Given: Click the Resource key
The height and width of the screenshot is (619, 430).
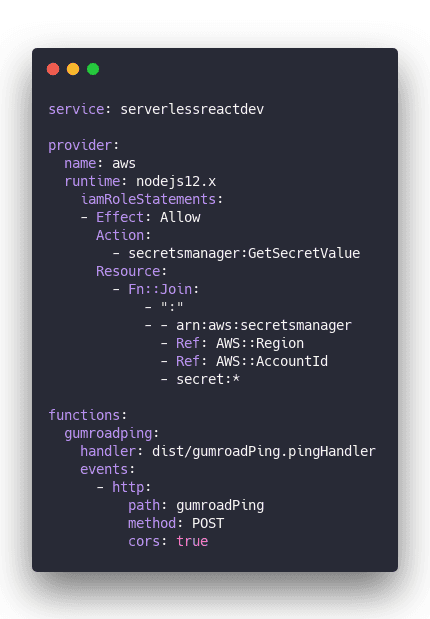Looking at the screenshot, I should [128, 272].
